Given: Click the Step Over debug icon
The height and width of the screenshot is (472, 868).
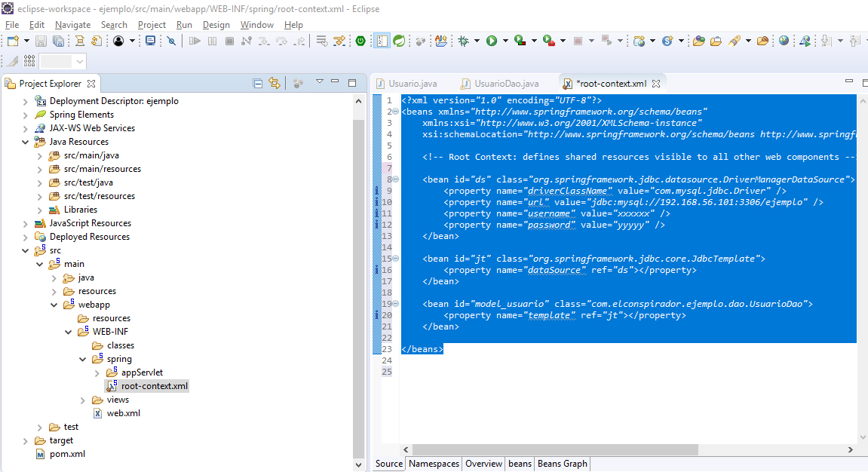Looking at the screenshot, I should (282, 41).
